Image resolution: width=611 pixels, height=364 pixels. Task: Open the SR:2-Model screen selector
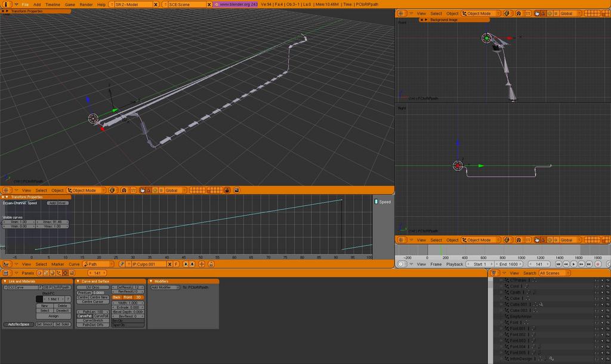coord(133,4)
